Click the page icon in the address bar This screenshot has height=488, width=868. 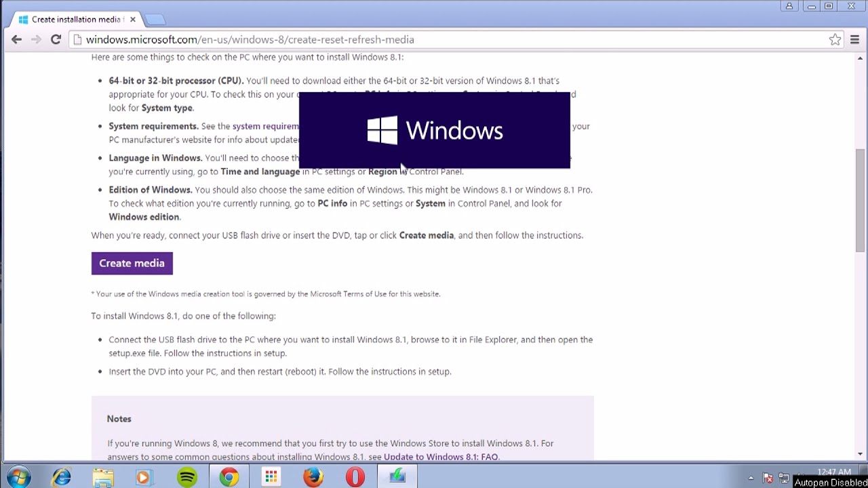pos(77,39)
